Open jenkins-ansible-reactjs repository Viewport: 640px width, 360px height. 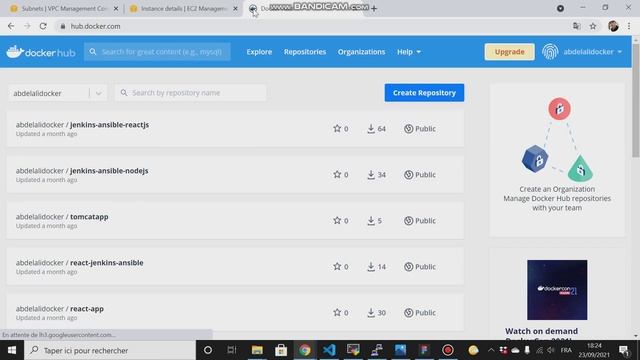109,124
